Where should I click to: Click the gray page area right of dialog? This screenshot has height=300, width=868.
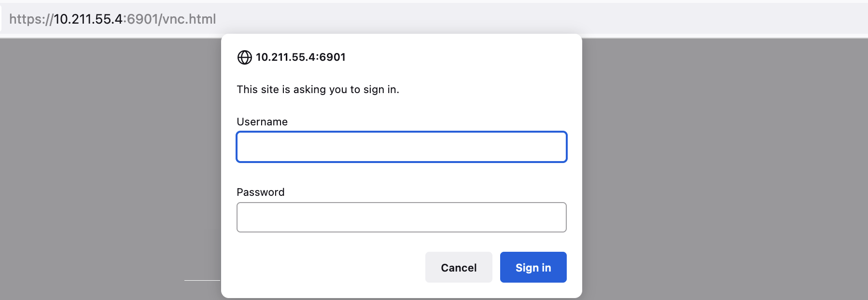pyautogui.click(x=724, y=169)
